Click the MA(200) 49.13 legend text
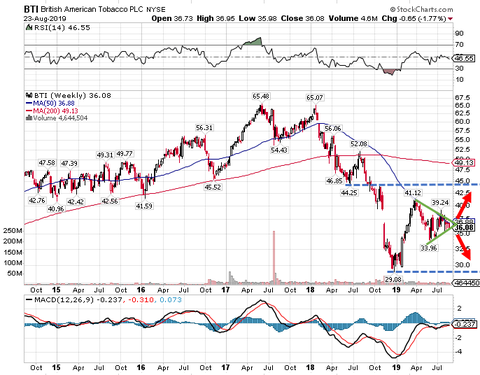Screen dimensions: 480x375 [55, 111]
